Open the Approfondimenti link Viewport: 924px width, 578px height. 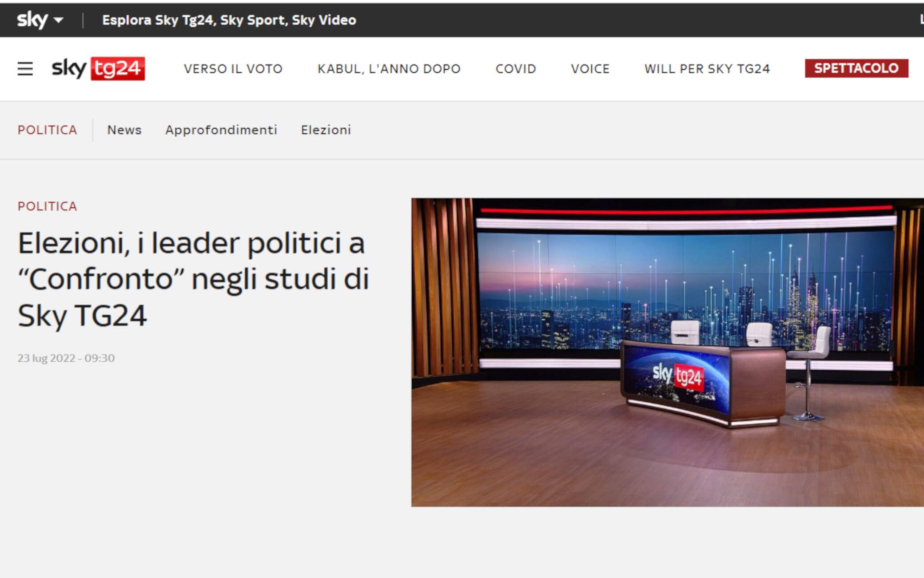coord(222,130)
